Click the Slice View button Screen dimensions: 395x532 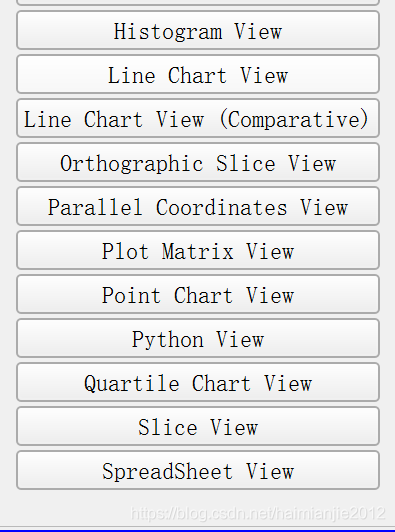tap(198, 426)
